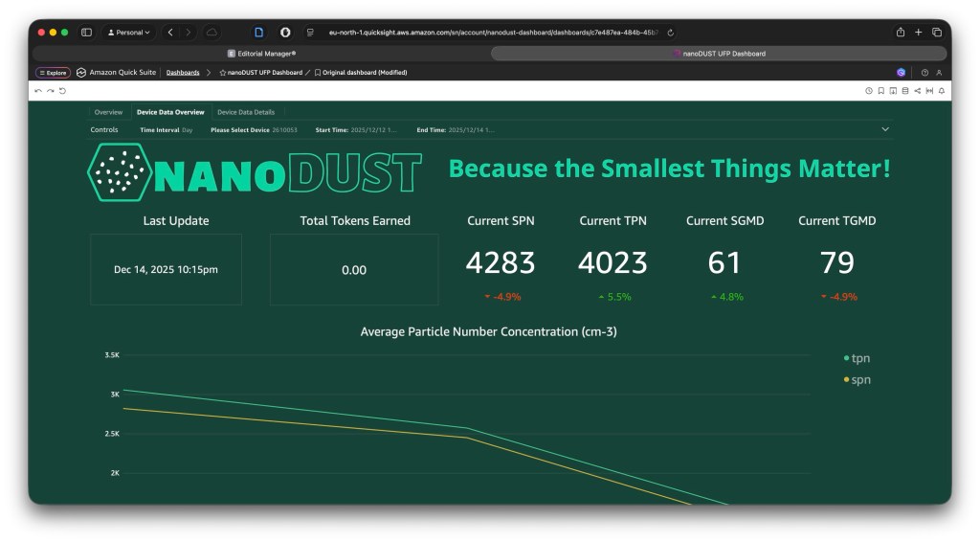The height and width of the screenshot is (542, 980).
Task: Click the undo arrow in dashboard toolbar
Action: pyautogui.click(x=38, y=91)
